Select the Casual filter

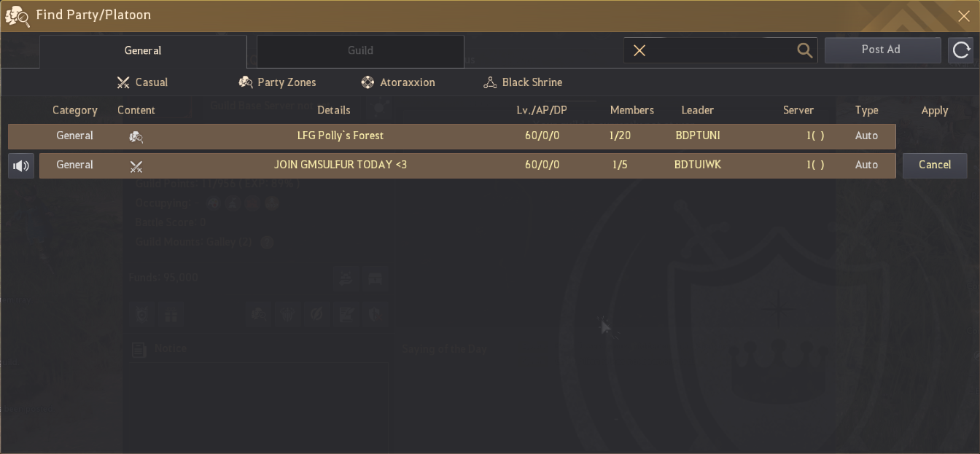click(x=143, y=82)
